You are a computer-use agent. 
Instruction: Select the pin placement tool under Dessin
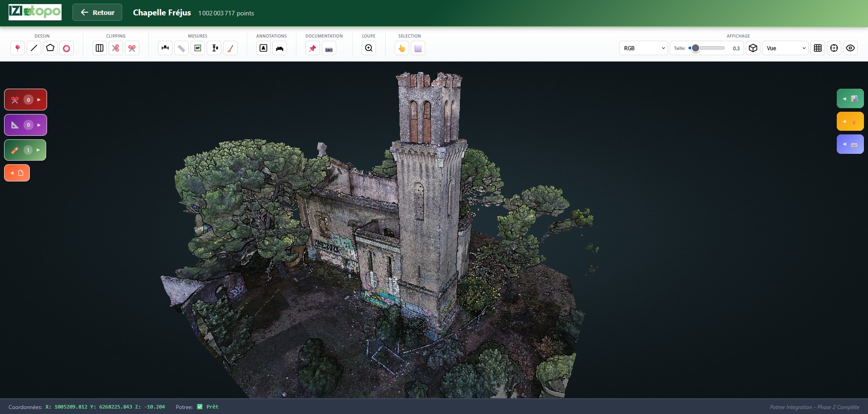17,48
